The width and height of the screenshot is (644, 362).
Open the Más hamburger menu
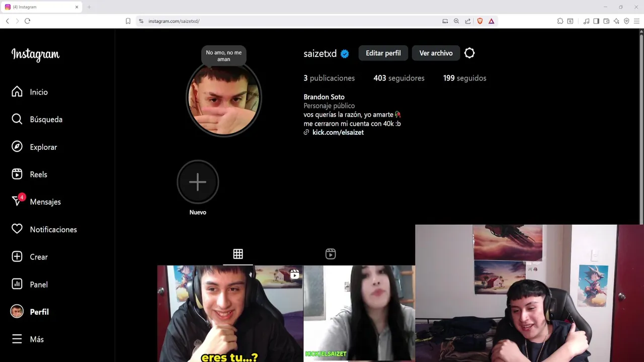[17, 339]
